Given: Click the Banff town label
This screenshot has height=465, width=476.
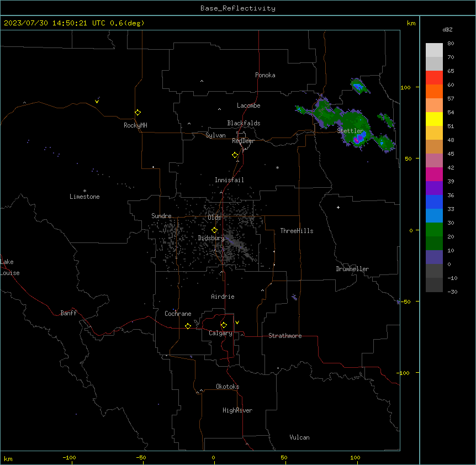Looking at the screenshot, I should [68, 313].
